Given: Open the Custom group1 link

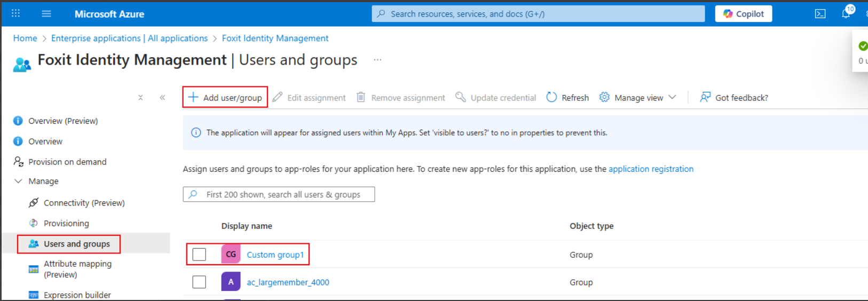Looking at the screenshot, I should click(275, 255).
